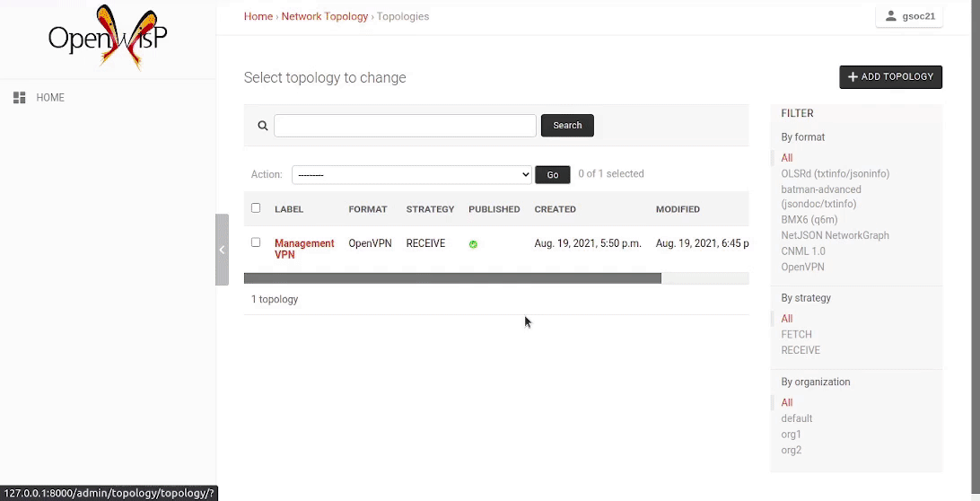
Task: Sort by FORMAT column header
Action: point(368,209)
